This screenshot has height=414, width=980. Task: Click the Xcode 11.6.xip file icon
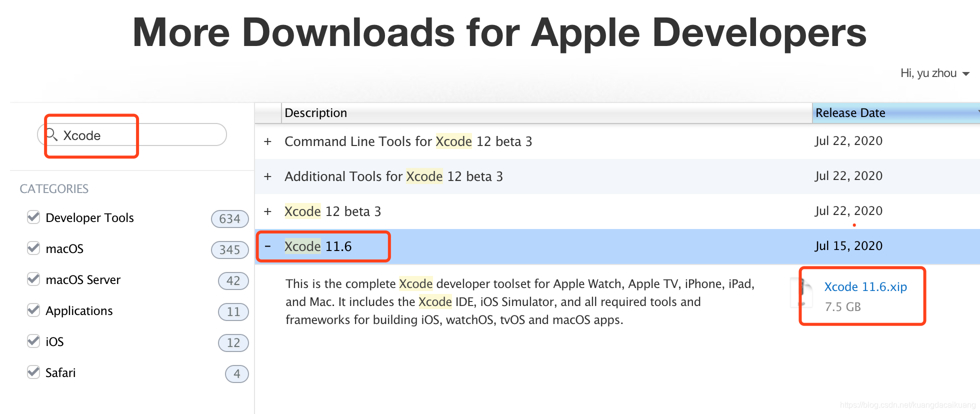pos(802,293)
